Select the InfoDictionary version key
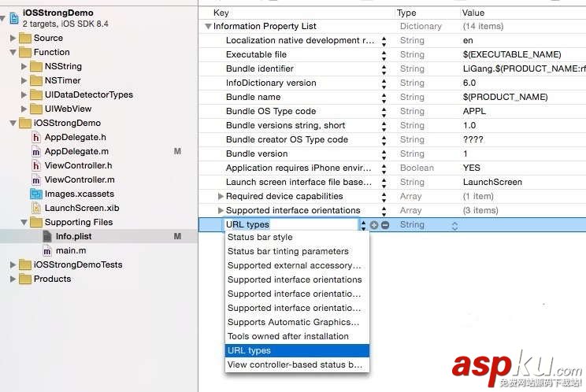Screen dimensions: 586x392 pos(271,83)
